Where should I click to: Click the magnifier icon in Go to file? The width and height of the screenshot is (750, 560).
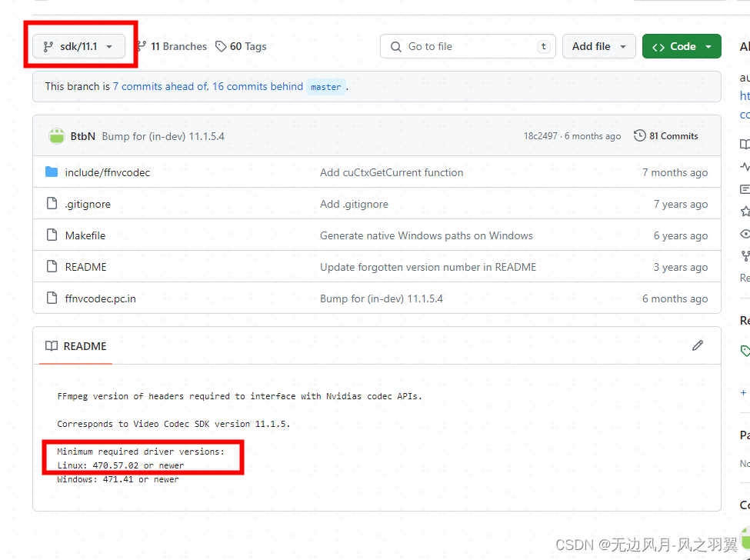pyautogui.click(x=396, y=46)
